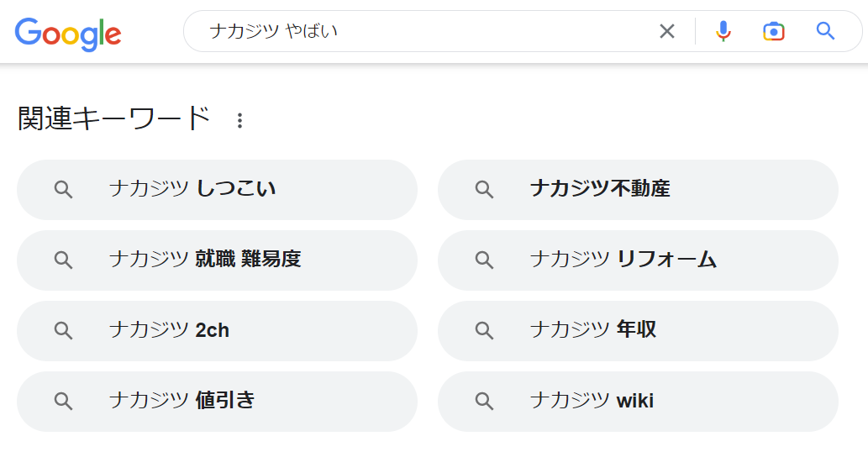This screenshot has width=868, height=452.
Task: Search for ナカジツ 値引き
Action: coord(217,401)
